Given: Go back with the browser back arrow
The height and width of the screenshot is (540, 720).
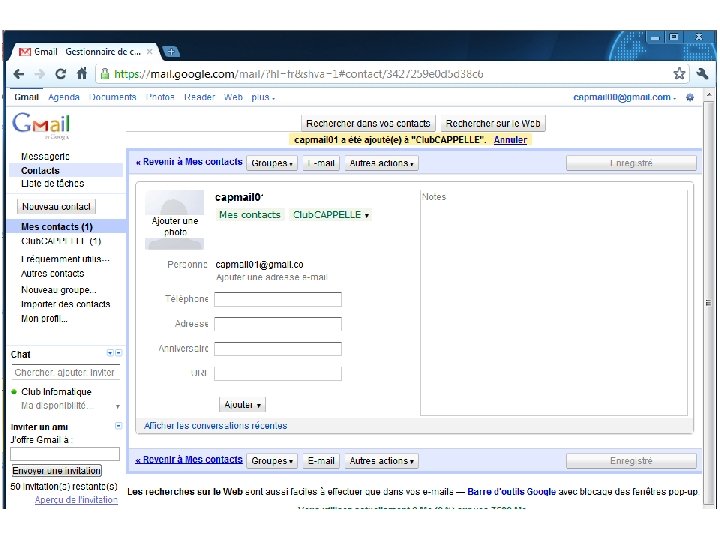Looking at the screenshot, I should [19, 74].
